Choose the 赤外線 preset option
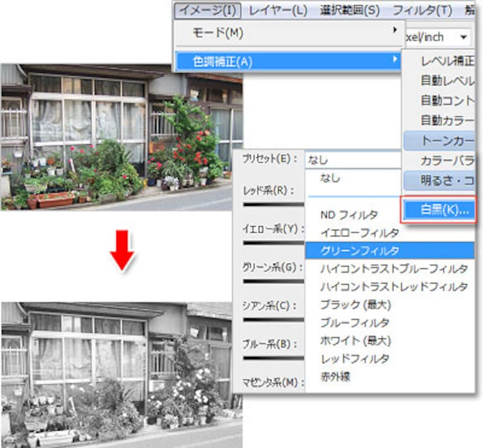Image resolution: width=483 pixels, height=448 pixels. [335, 376]
